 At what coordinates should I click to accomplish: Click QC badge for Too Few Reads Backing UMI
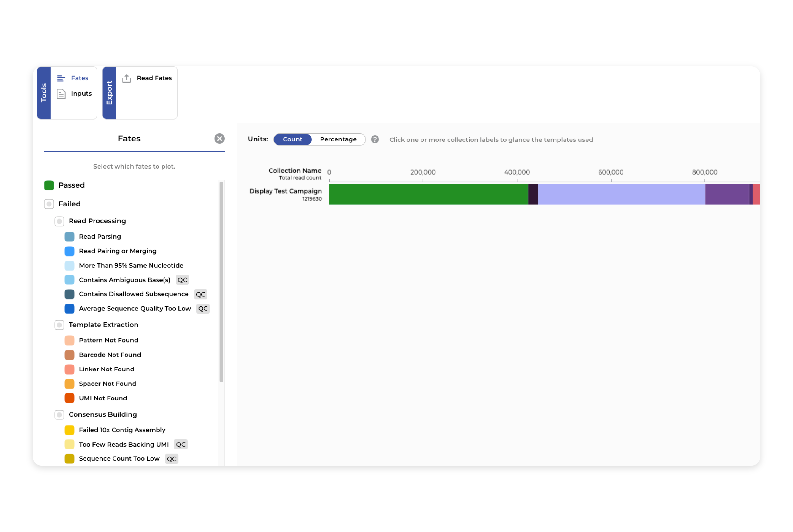pyautogui.click(x=181, y=445)
